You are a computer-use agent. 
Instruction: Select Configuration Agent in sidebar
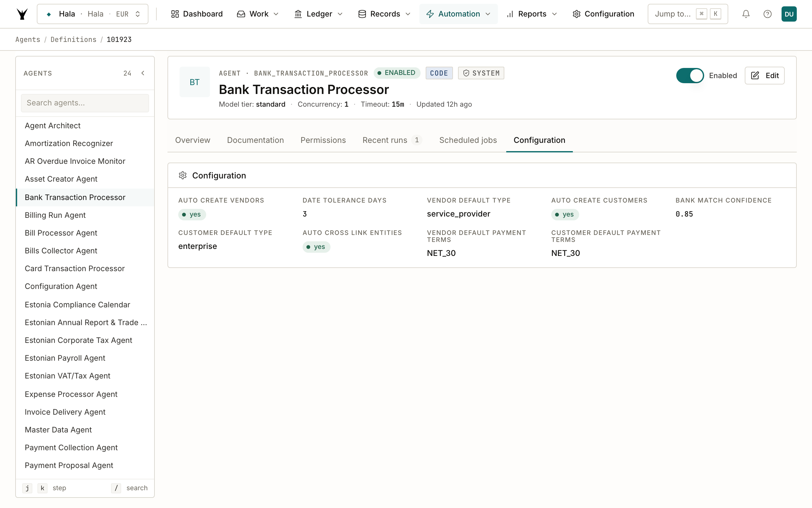tap(85, 286)
